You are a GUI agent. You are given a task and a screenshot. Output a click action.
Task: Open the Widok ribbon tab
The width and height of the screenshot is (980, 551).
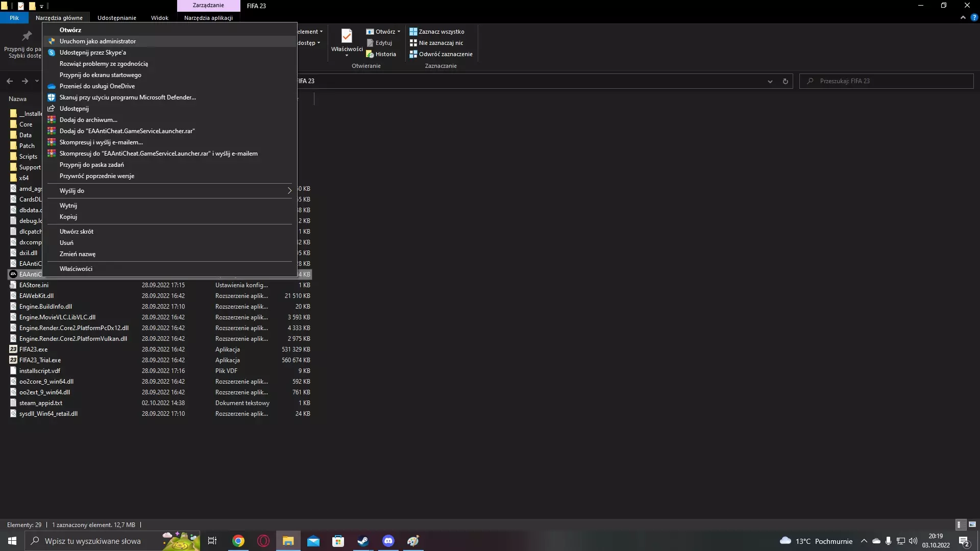point(159,18)
